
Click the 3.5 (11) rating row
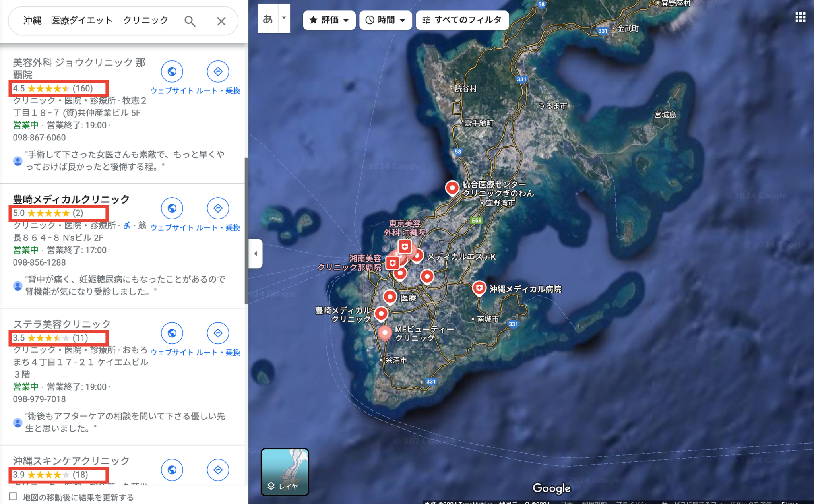click(x=50, y=338)
